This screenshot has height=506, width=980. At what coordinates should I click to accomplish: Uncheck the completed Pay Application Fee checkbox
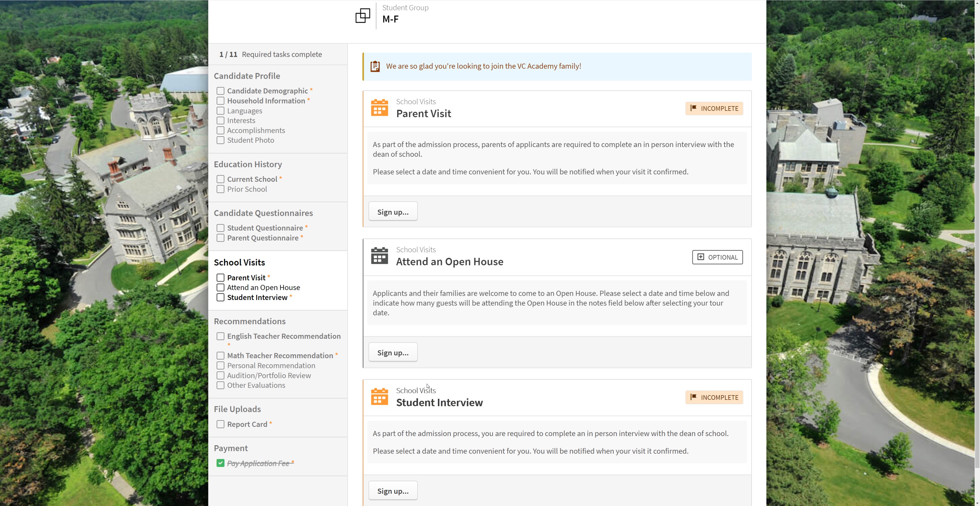(220, 463)
